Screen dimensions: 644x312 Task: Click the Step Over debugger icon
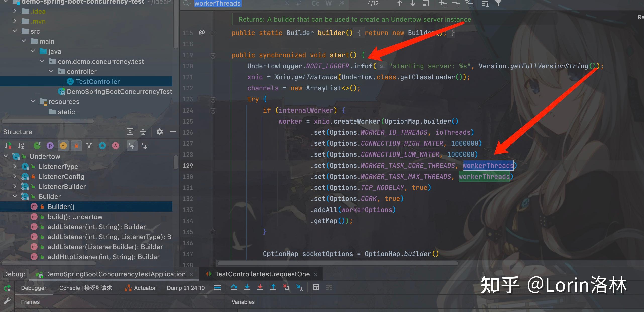click(x=234, y=287)
